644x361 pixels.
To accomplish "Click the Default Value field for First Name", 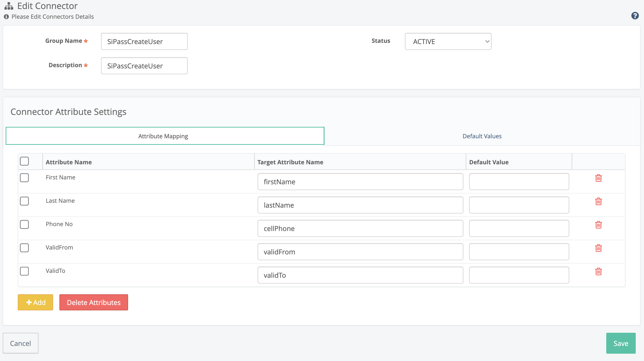I will point(519,182).
